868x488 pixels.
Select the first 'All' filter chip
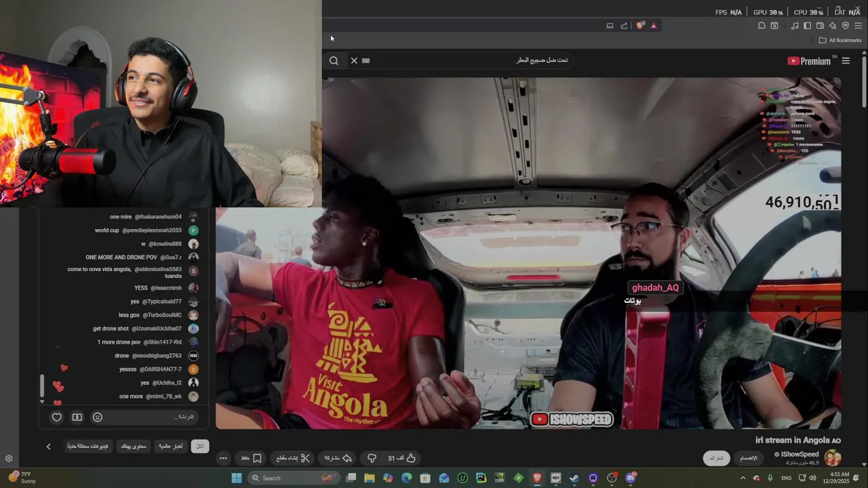(x=200, y=447)
